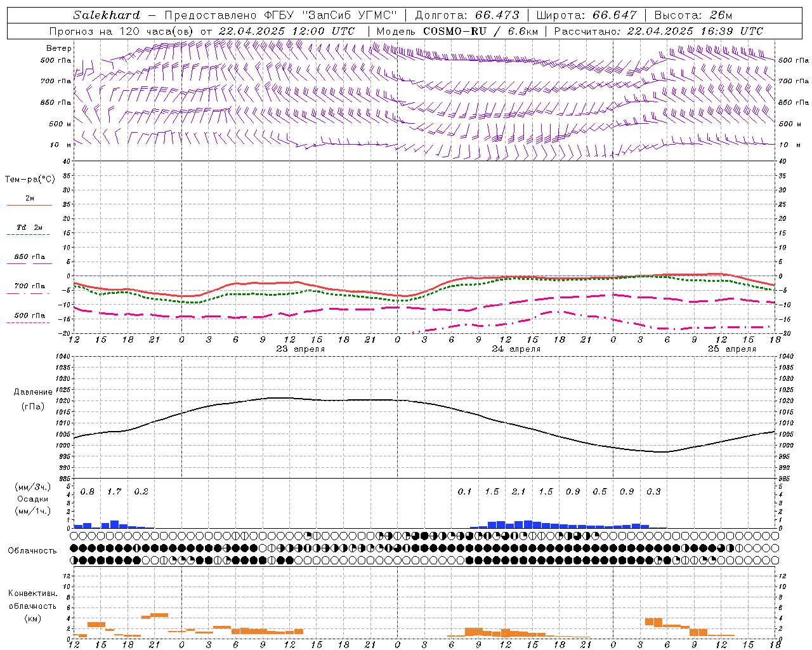
Task: Click the "Модель COSMO-RU / 6.6км" label
Action: (457, 31)
